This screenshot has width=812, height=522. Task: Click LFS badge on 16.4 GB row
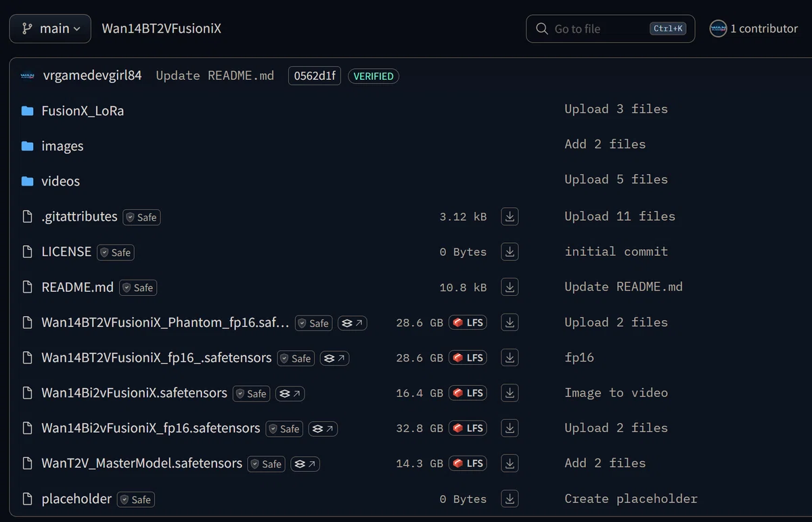(x=468, y=393)
